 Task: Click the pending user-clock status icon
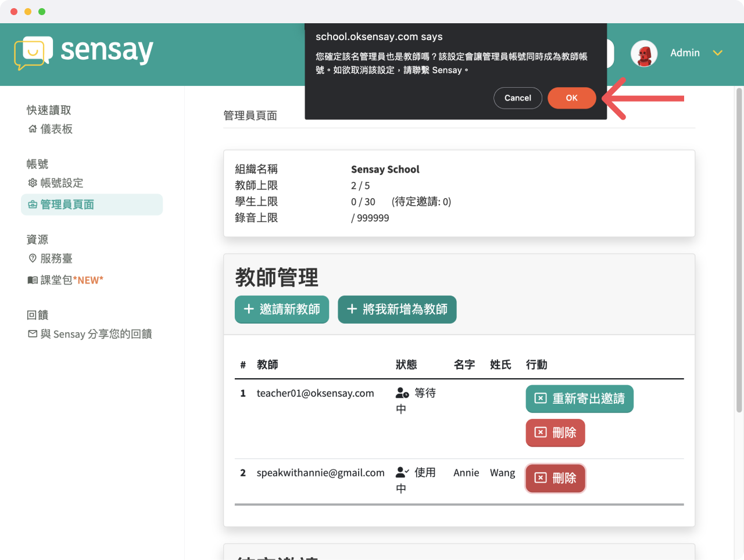[x=402, y=393]
